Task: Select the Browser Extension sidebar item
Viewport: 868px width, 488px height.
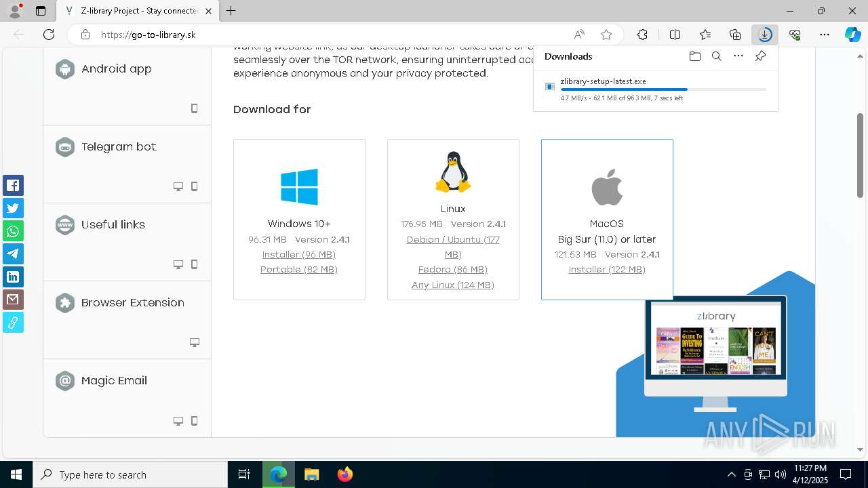Action: pyautogui.click(x=127, y=320)
